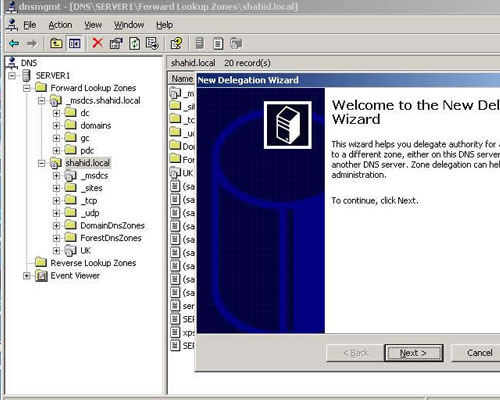Click the New Zone toolbar icon
Image resolution: width=500 pixels, height=400 pixels.
point(236,43)
